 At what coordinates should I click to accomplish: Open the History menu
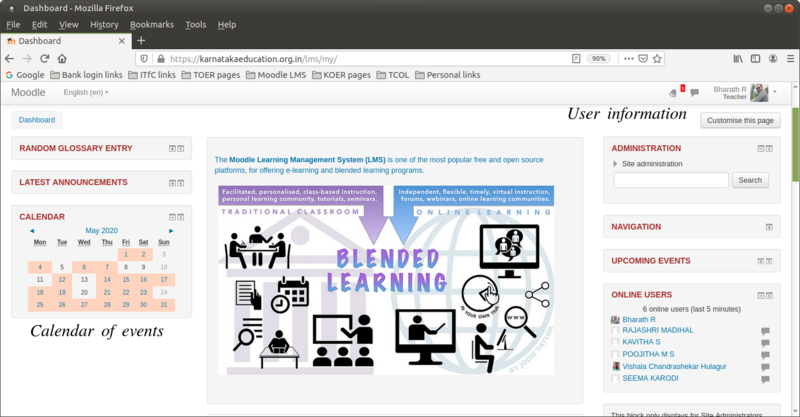[104, 24]
